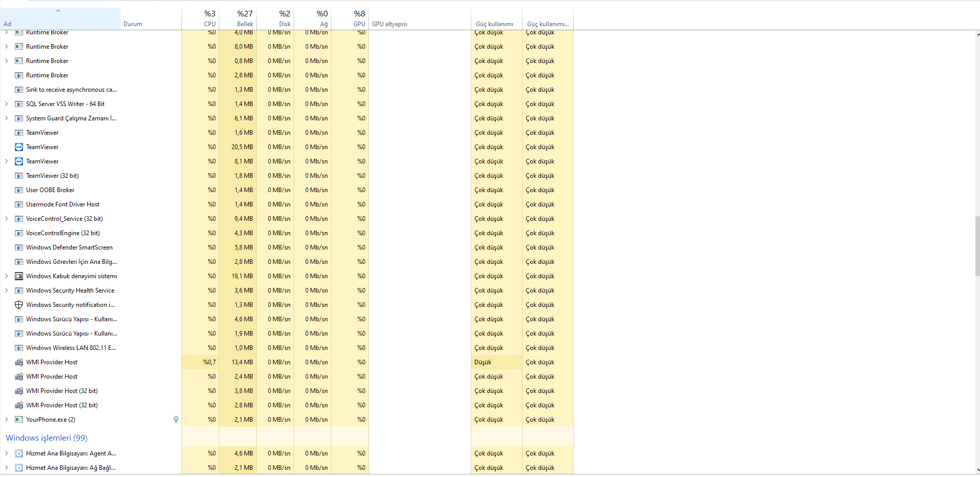This screenshot has width=980, height=477.
Task: Select the User OOBE Broker icon
Action: (x=19, y=190)
